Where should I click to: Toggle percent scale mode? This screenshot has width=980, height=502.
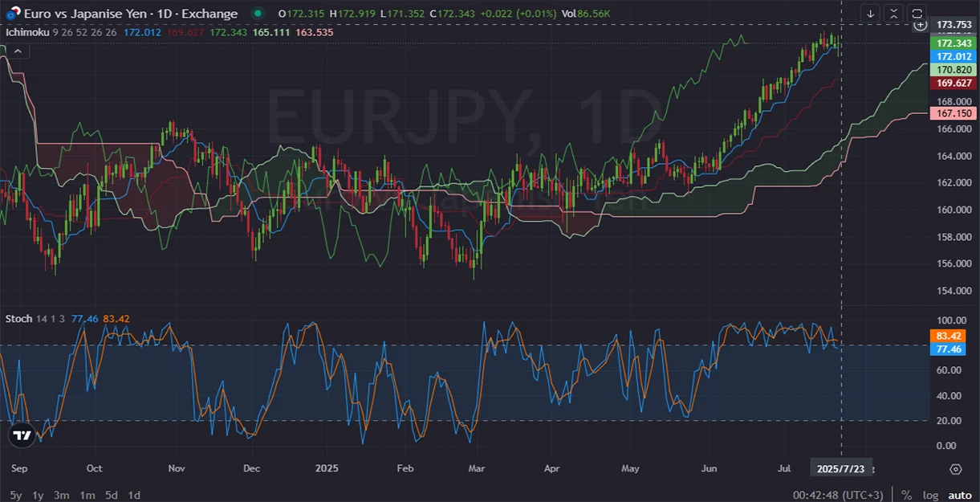pyautogui.click(x=907, y=495)
